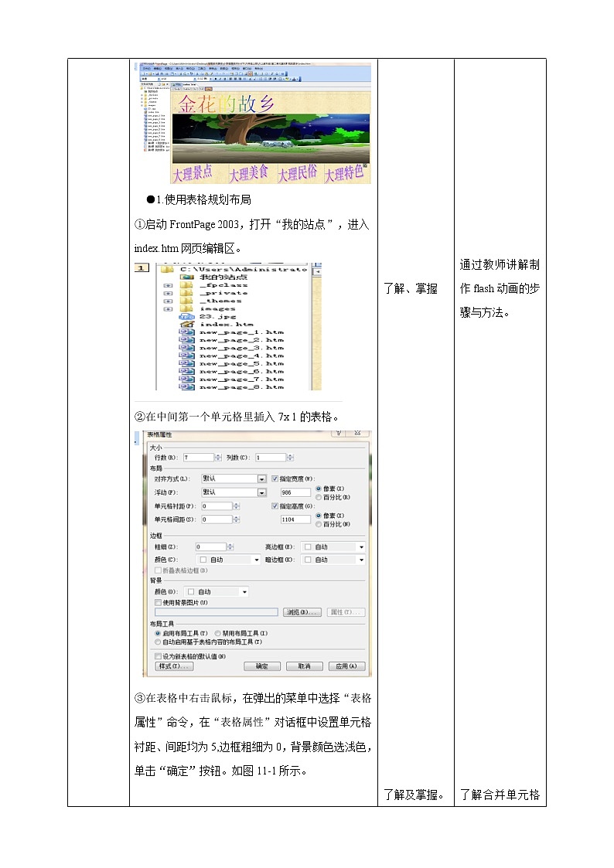Screen dimensions: 614x868
Task: Click the _themes folder icon
Action: point(188,301)
